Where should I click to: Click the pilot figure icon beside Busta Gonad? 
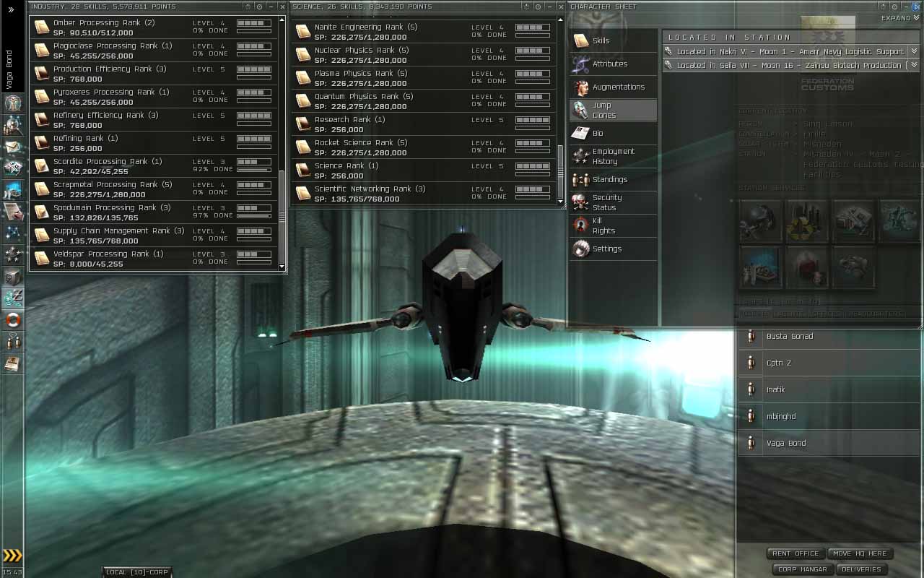point(751,337)
